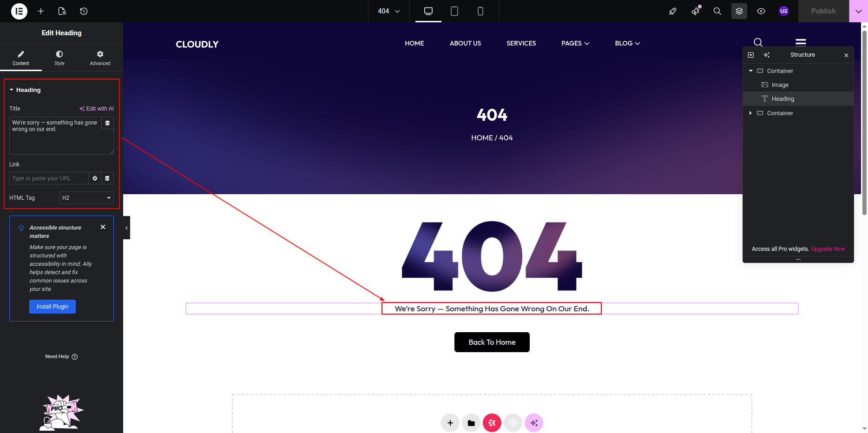Click the HOME / 404 breadcrumb text

(x=492, y=138)
